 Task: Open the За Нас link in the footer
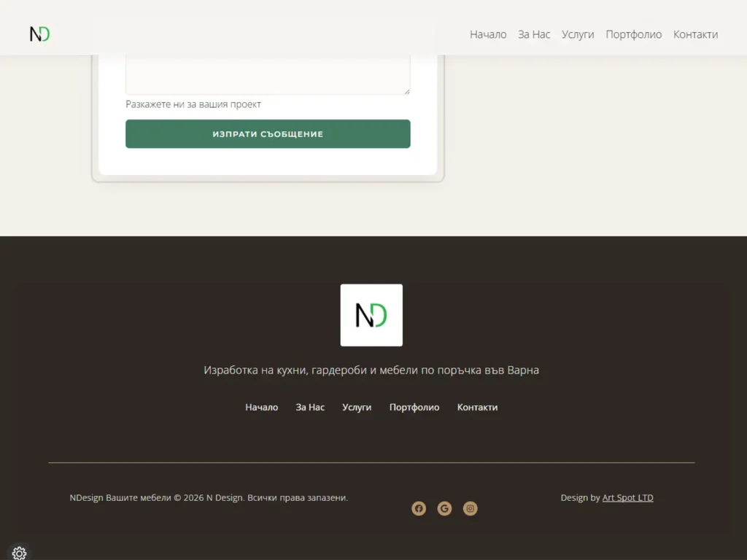310,408
